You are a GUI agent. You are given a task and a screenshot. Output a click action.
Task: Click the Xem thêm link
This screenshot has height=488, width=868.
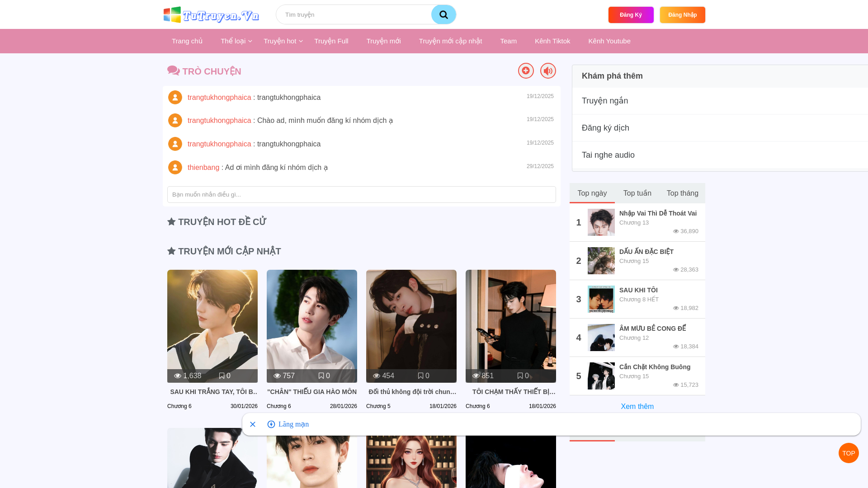pyautogui.click(x=637, y=406)
